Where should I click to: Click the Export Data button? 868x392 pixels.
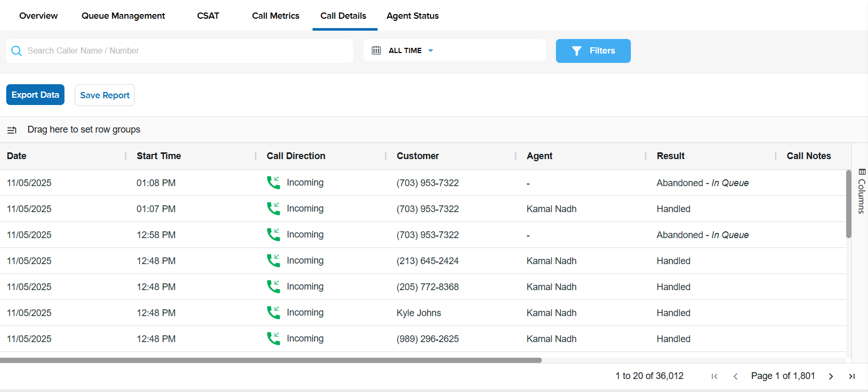pyautogui.click(x=35, y=95)
